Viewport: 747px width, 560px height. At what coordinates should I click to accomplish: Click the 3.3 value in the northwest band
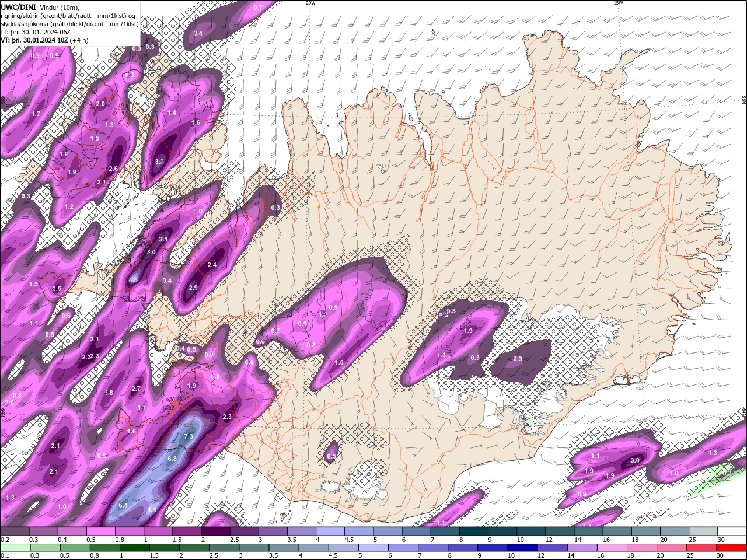pyautogui.click(x=159, y=162)
